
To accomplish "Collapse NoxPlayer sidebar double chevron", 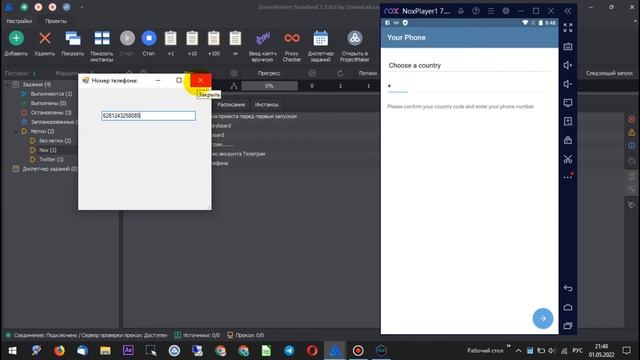I will (568, 11).
